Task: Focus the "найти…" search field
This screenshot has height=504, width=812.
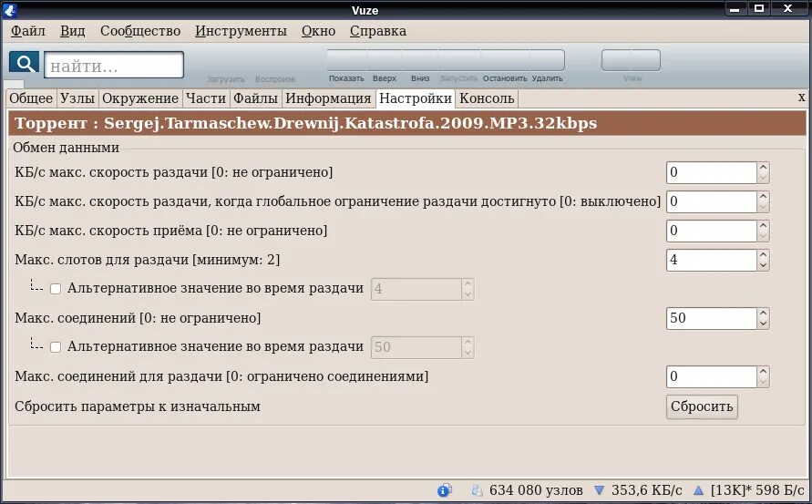Action: click(x=114, y=65)
